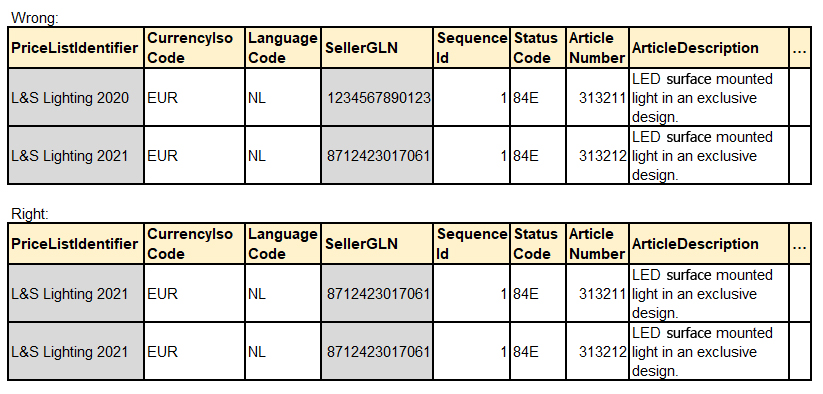Click Sequence Id header in Right table
Image resolution: width=823 pixels, height=394 pixels.
pos(472,243)
